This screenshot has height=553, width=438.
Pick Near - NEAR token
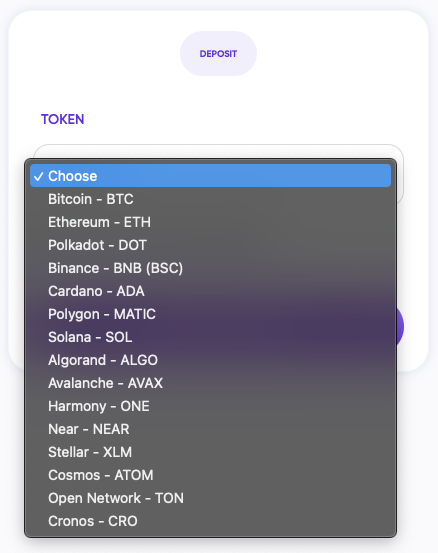coord(211,429)
